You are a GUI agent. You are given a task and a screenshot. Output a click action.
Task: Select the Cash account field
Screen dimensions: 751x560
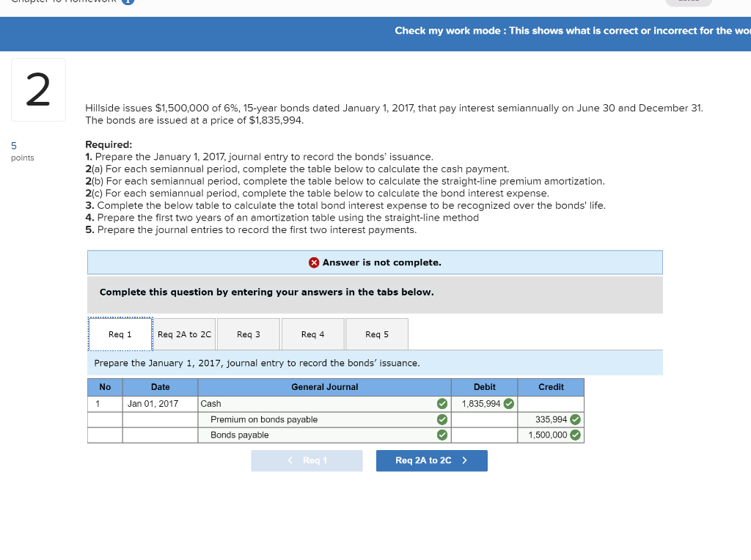click(x=324, y=404)
